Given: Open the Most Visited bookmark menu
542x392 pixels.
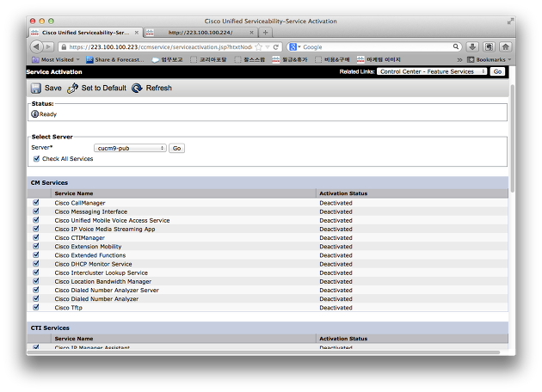Looking at the screenshot, I should [56, 60].
